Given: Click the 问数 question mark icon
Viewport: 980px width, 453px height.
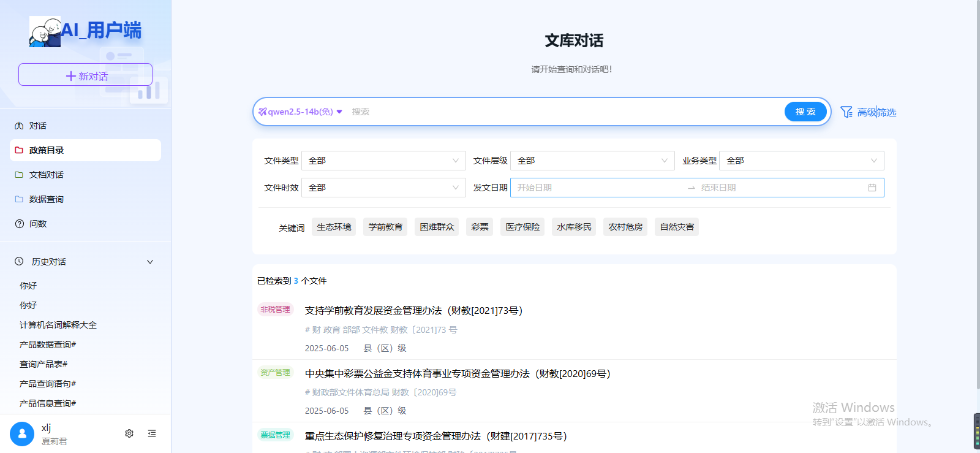Looking at the screenshot, I should tap(19, 224).
